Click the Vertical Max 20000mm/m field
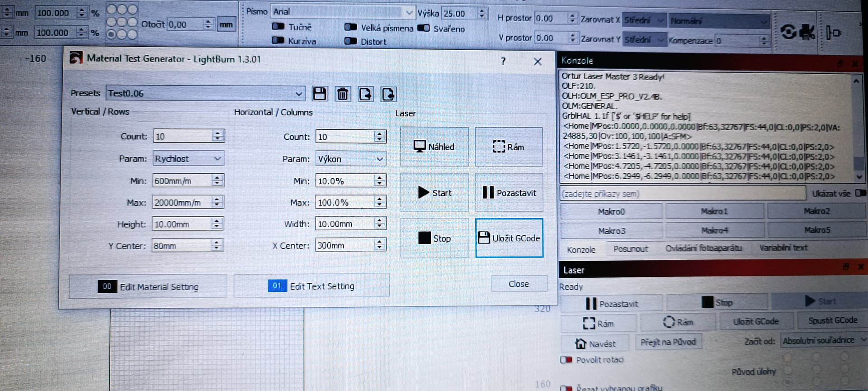 [x=182, y=202]
